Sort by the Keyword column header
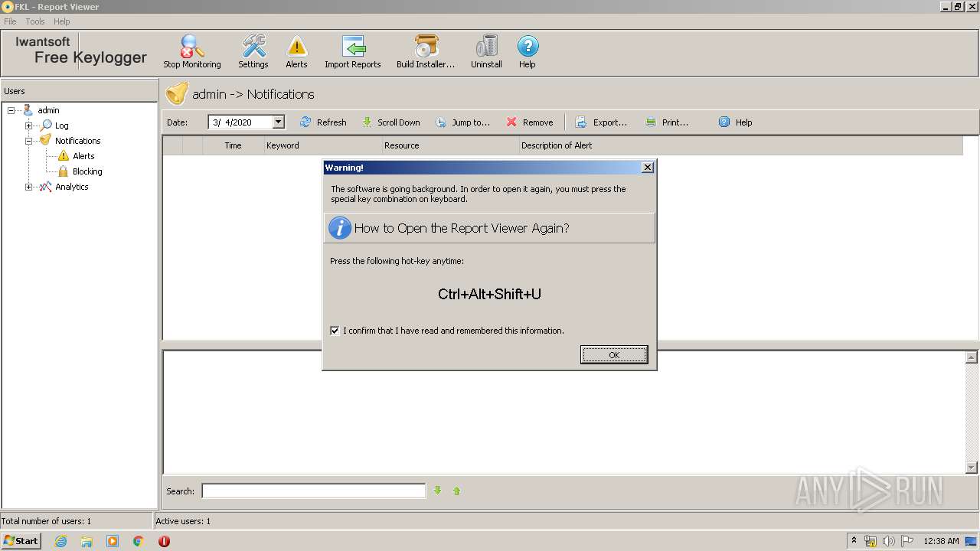Image resolution: width=980 pixels, height=551 pixels. coord(323,145)
